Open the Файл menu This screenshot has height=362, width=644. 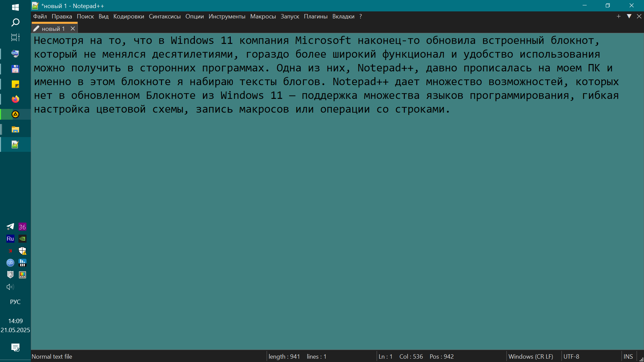coord(40,16)
